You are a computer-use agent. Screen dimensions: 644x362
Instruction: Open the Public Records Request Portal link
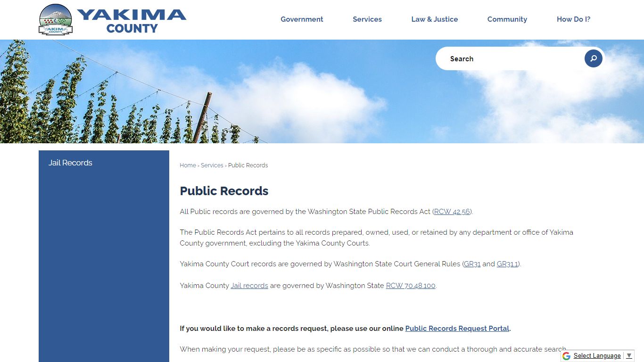pyautogui.click(x=457, y=329)
